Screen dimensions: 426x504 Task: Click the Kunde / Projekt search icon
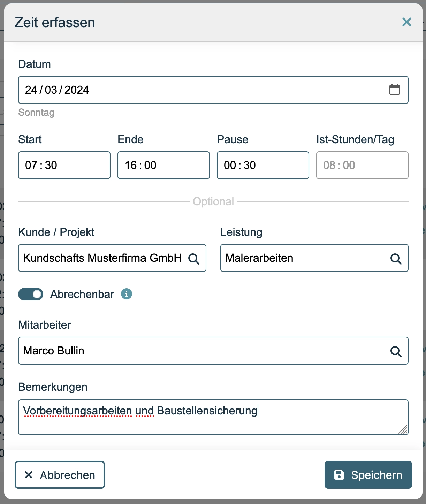[194, 259]
